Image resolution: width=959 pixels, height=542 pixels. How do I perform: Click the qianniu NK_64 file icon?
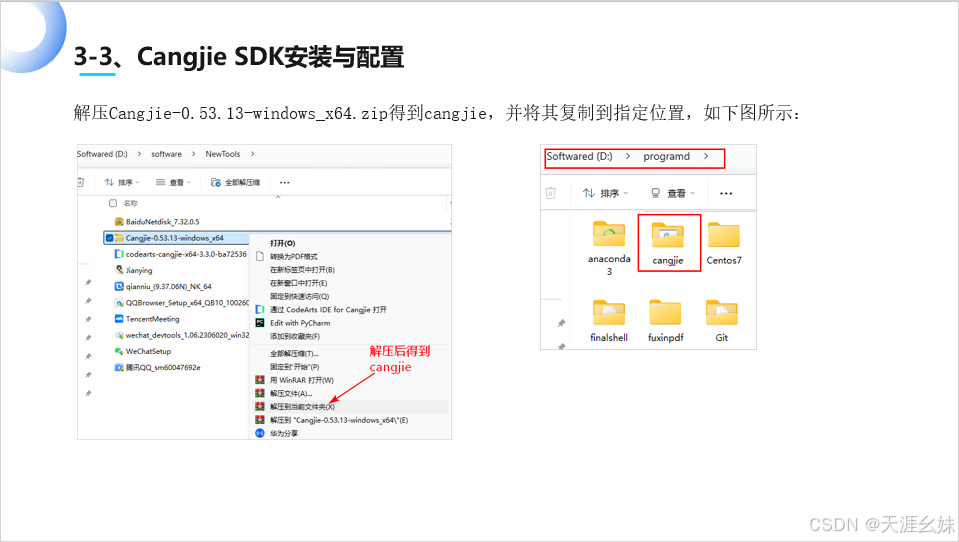119,286
